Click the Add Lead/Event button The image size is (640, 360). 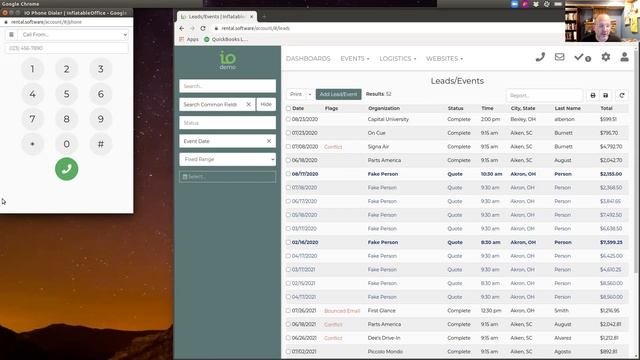338,94
